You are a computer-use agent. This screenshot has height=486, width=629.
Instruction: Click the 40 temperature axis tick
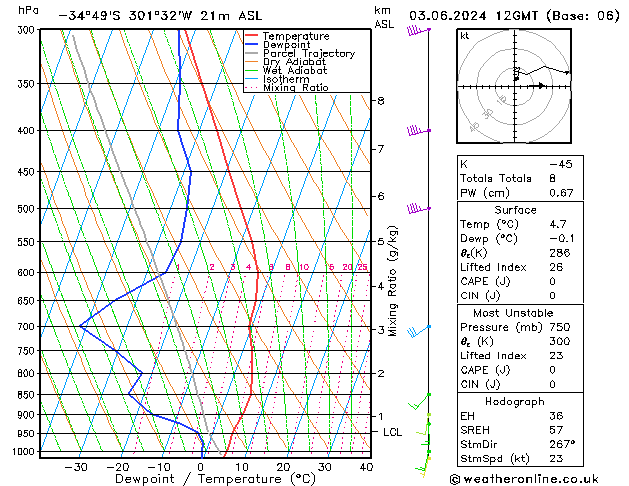[366, 467]
